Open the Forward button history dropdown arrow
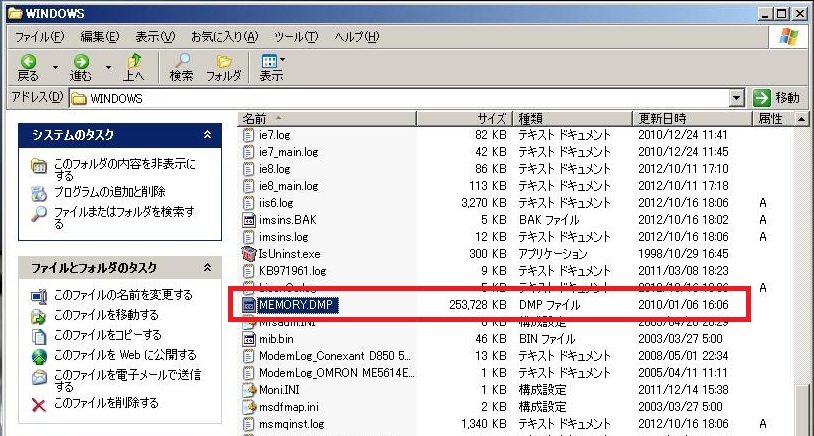This screenshot has height=436, width=814. [x=108, y=67]
